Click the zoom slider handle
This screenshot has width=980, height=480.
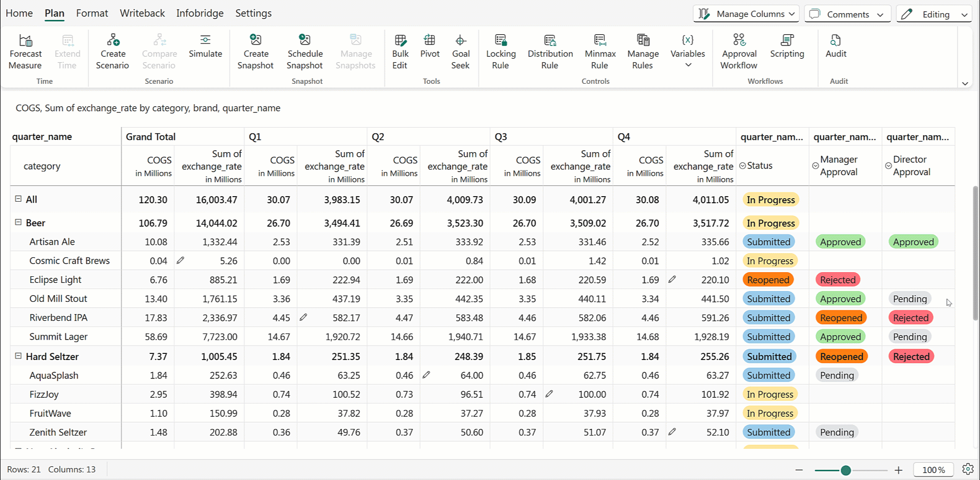point(846,470)
